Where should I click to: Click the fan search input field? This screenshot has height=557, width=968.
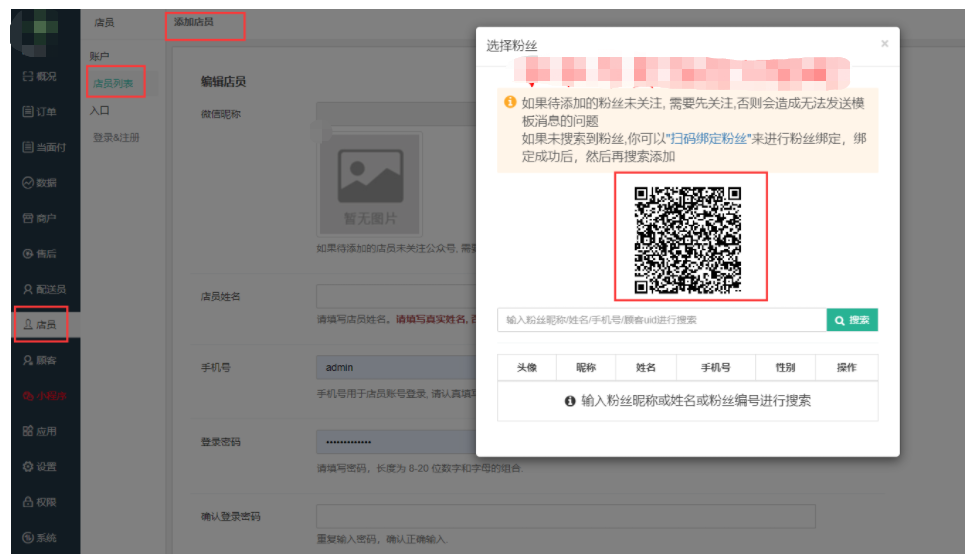(662, 320)
